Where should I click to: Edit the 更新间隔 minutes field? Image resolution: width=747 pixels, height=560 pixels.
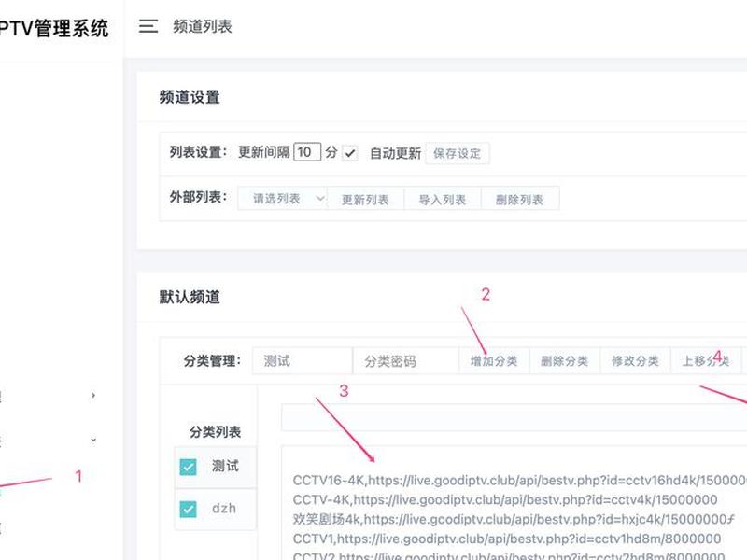(307, 152)
